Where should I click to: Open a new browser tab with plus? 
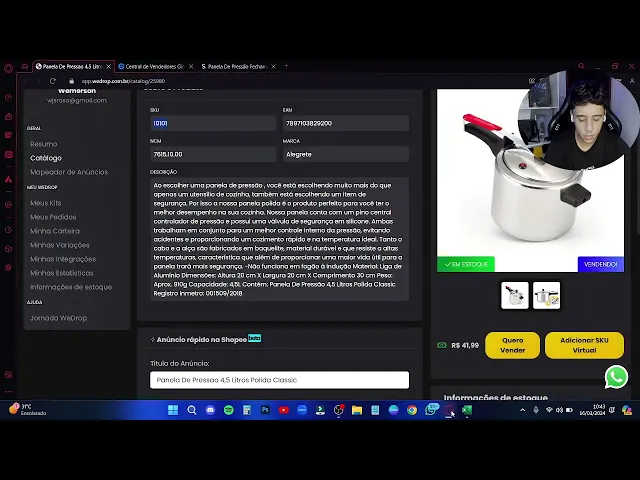click(286, 66)
